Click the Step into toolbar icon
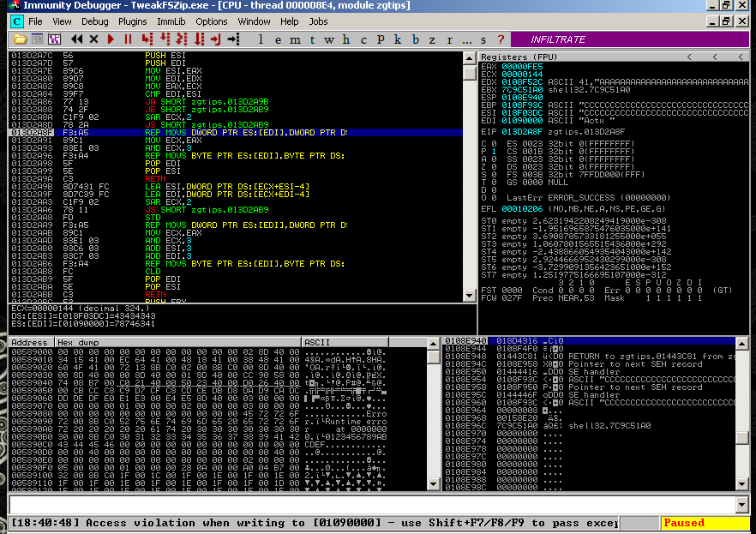Screen dimensions: 756x534 click(147, 39)
